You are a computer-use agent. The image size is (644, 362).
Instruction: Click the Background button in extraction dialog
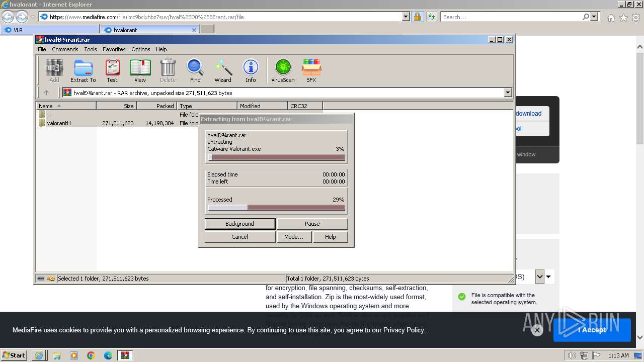240,224
